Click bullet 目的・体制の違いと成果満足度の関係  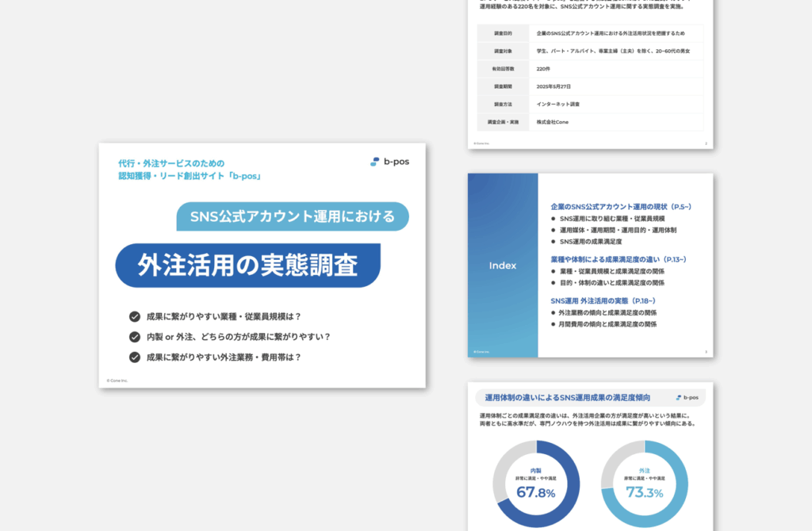(x=612, y=283)
